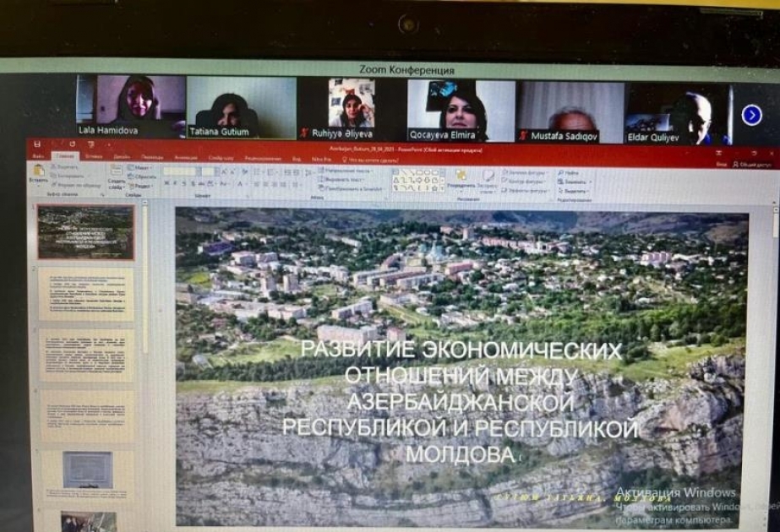780x532 pixels.
Task: Click the bullets list icon
Action: point(258,171)
